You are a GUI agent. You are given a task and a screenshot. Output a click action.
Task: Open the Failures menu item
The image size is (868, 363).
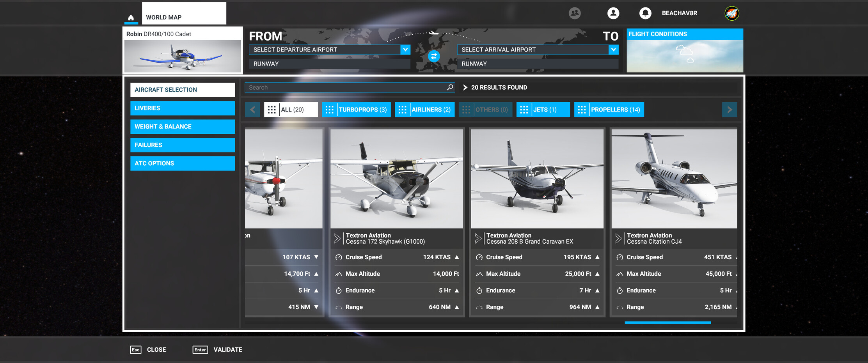tap(183, 145)
